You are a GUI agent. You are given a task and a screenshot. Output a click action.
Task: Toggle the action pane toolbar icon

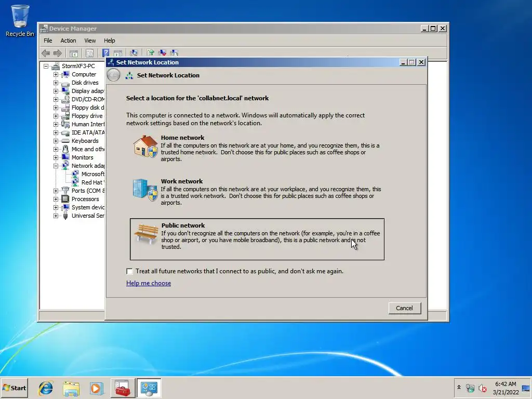coord(118,53)
